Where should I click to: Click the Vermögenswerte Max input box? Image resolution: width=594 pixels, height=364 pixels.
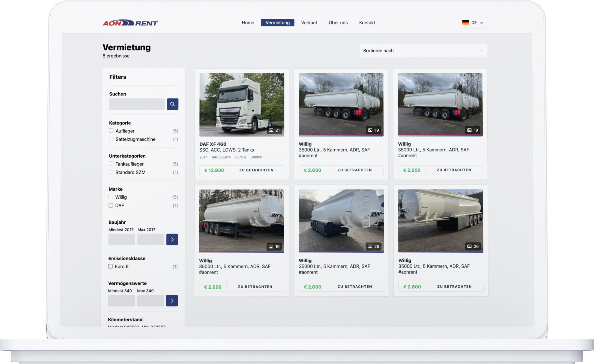150,301
